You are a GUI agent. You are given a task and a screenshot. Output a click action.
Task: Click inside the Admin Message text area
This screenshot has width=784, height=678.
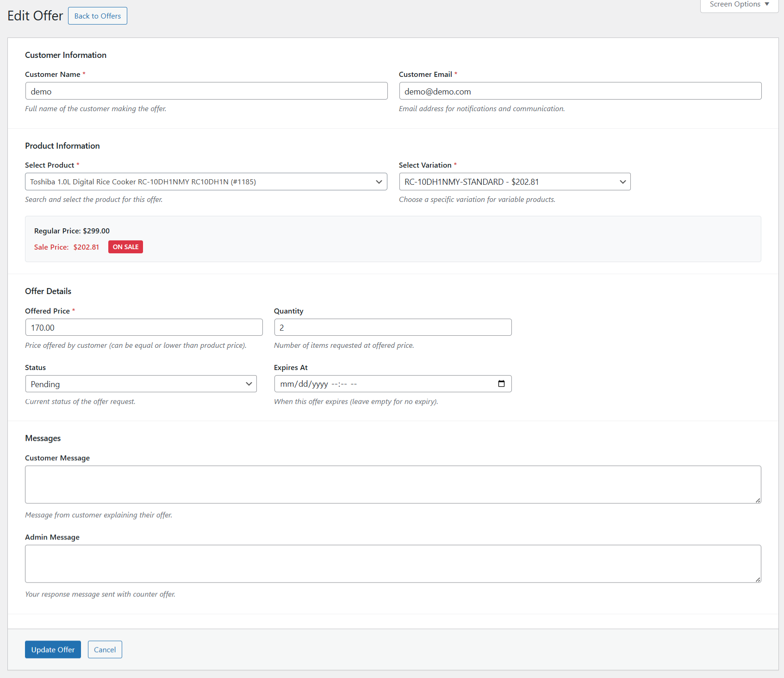pos(392,564)
